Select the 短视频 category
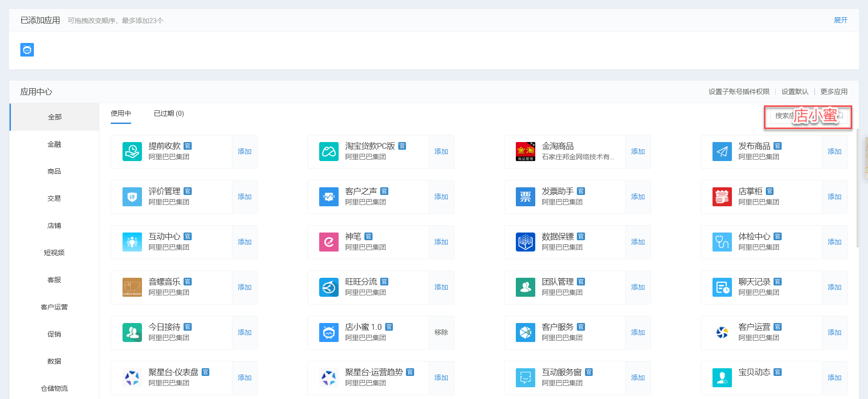 (54, 253)
